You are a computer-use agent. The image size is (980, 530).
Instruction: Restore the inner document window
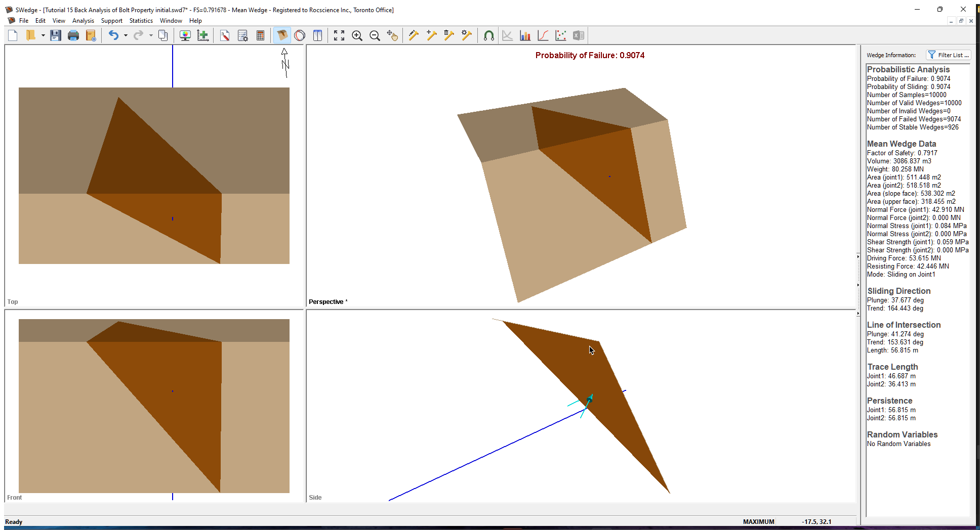coord(961,21)
